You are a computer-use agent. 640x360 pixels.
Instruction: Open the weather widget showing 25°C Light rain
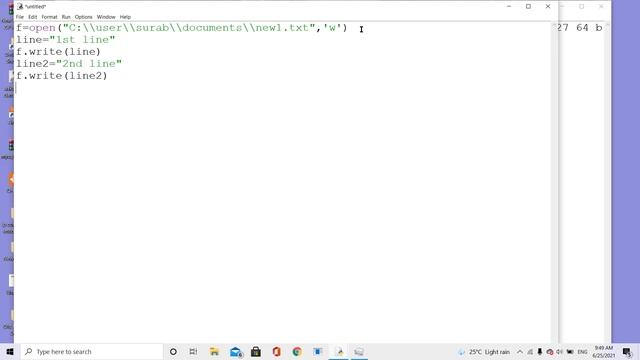[x=484, y=351]
